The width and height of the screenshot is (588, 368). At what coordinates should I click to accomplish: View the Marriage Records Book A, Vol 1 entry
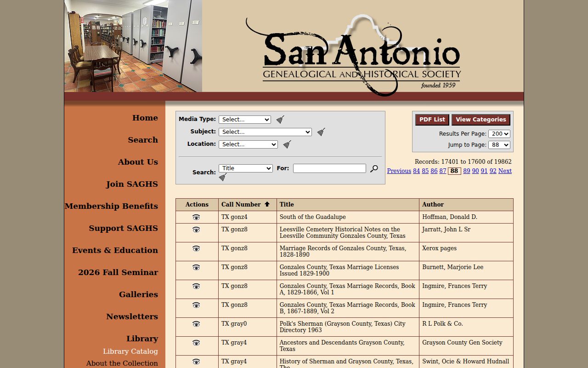(196, 286)
